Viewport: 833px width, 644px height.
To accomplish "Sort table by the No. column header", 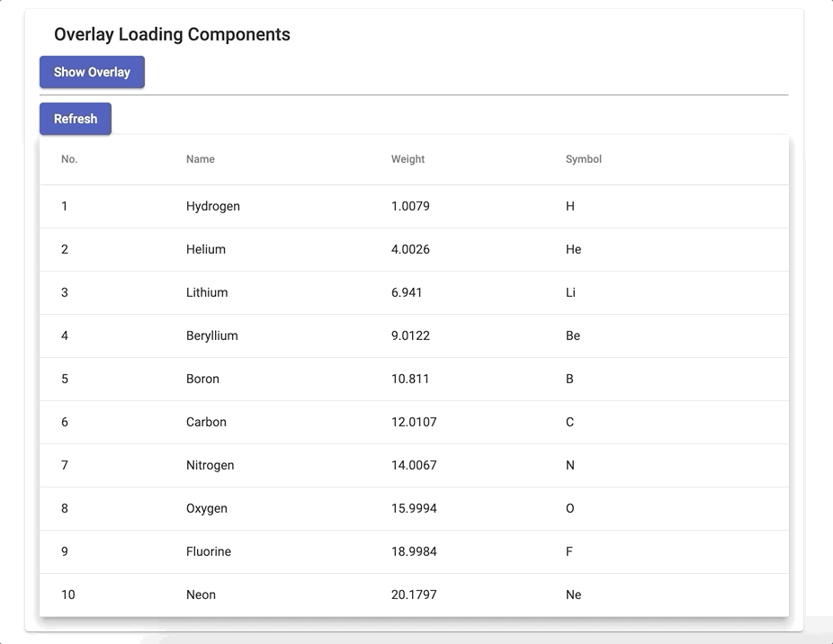I will tap(68, 159).
